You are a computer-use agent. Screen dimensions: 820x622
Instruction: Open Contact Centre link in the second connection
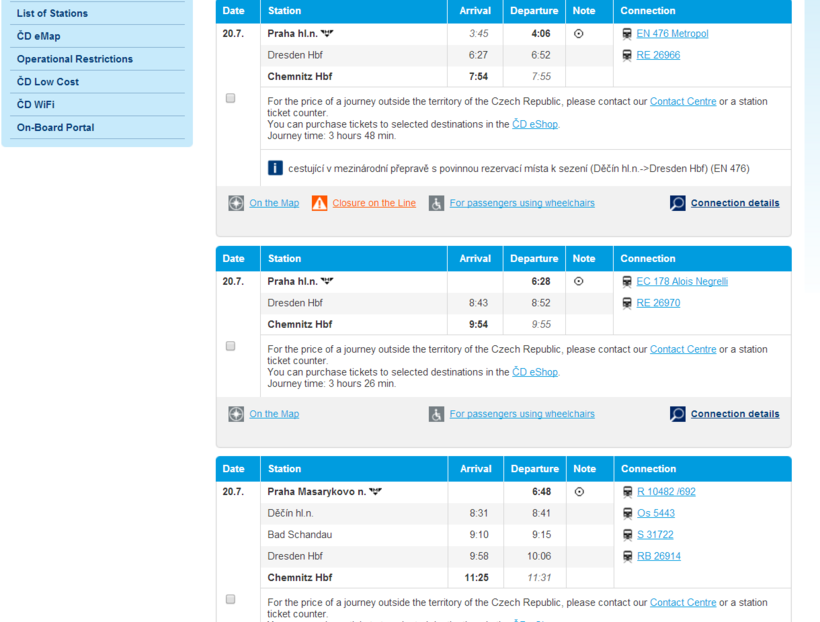(x=683, y=349)
